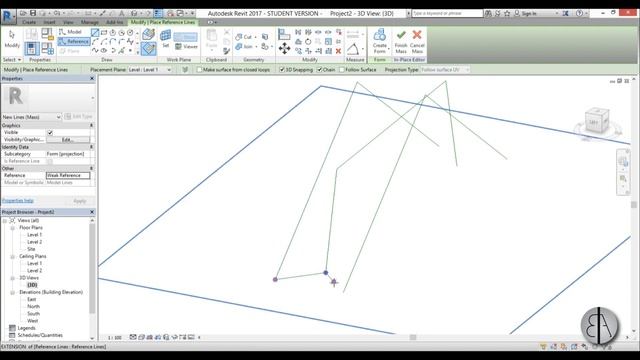Select the Align tool

point(284,34)
